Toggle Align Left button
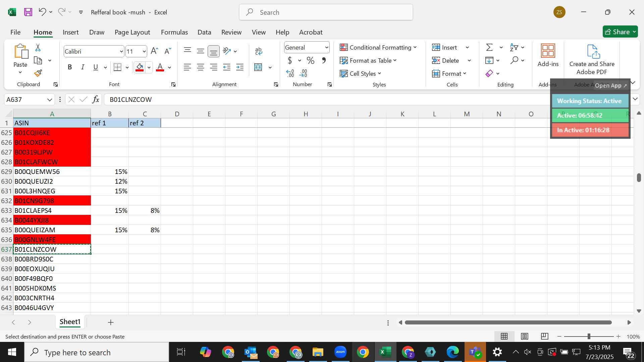The height and width of the screenshot is (362, 644). click(x=187, y=67)
